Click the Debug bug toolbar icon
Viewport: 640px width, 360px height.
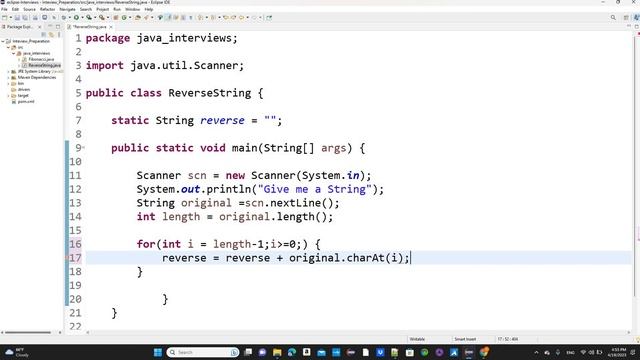click(64, 18)
